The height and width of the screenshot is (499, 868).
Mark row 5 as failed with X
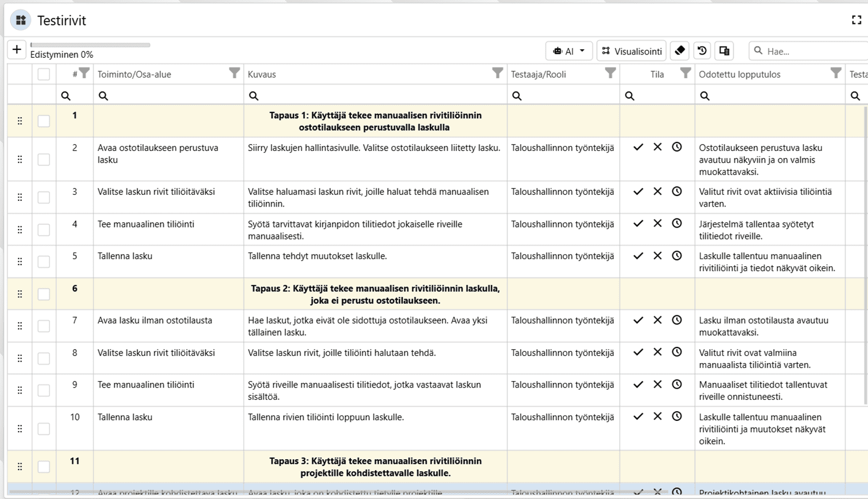tap(658, 256)
